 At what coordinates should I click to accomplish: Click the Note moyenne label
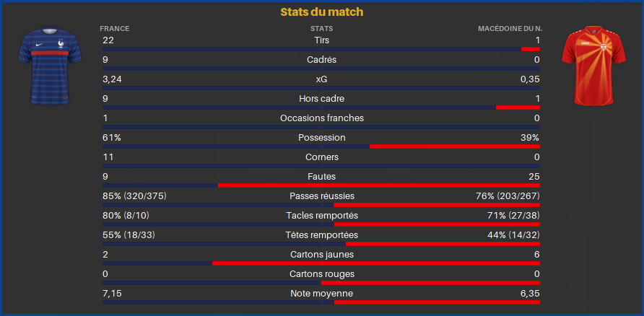(321, 294)
